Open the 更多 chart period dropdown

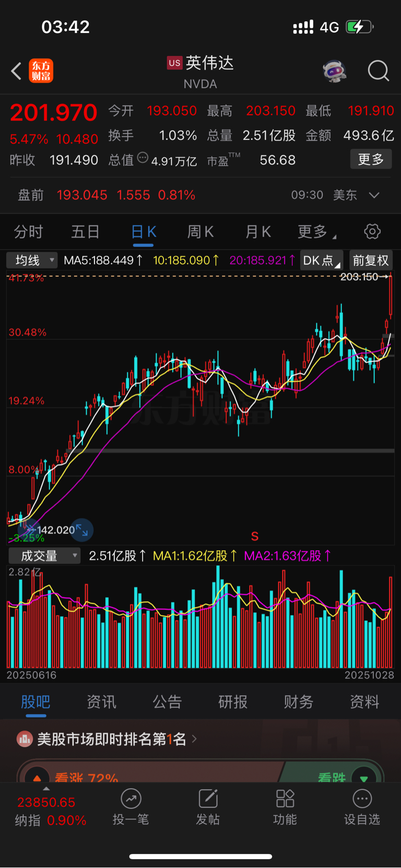coord(317,232)
